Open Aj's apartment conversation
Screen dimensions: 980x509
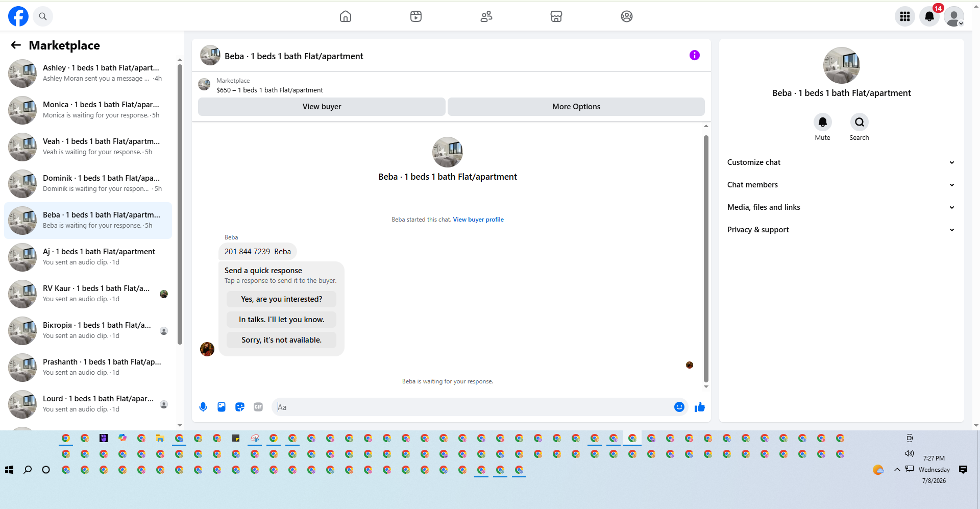[x=88, y=257]
